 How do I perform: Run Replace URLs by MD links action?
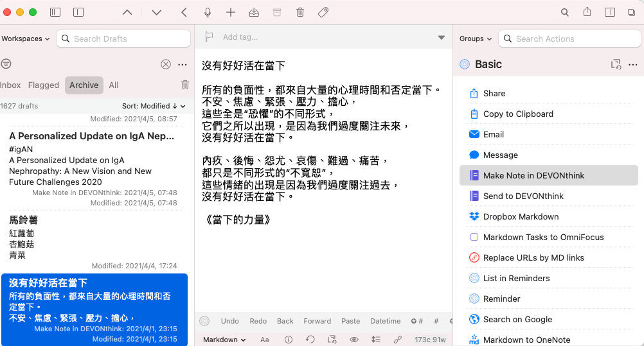(549, 257)
